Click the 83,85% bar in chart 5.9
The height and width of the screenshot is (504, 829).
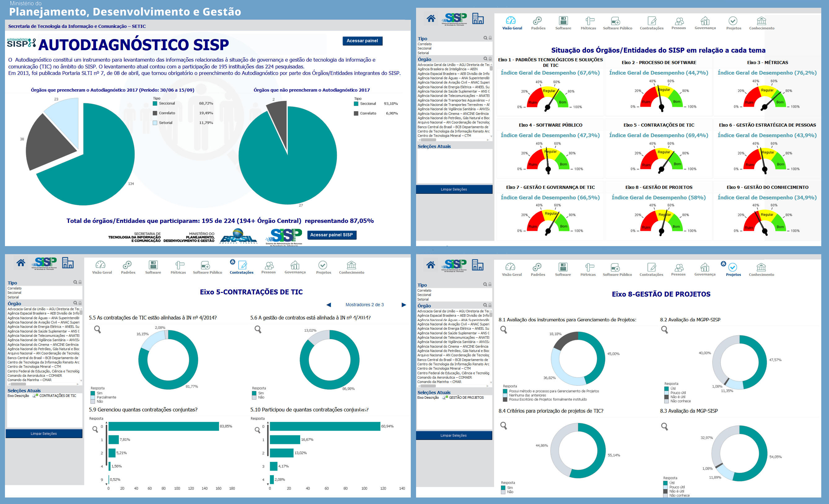click(x=164, y=426)
